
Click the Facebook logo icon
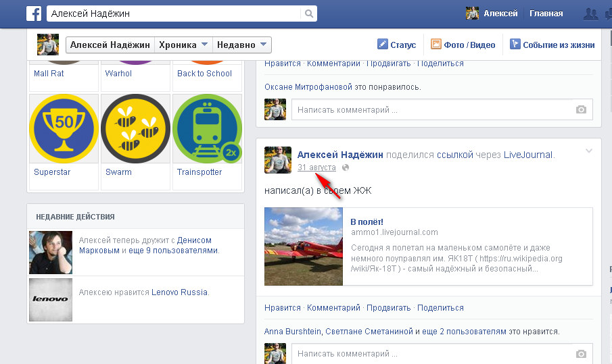pos(34,14)
